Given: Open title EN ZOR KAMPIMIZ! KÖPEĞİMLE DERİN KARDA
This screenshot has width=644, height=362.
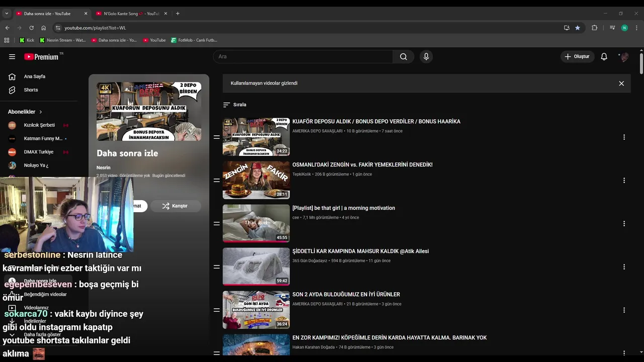Looking at the screenshot, I should (389, 338).
